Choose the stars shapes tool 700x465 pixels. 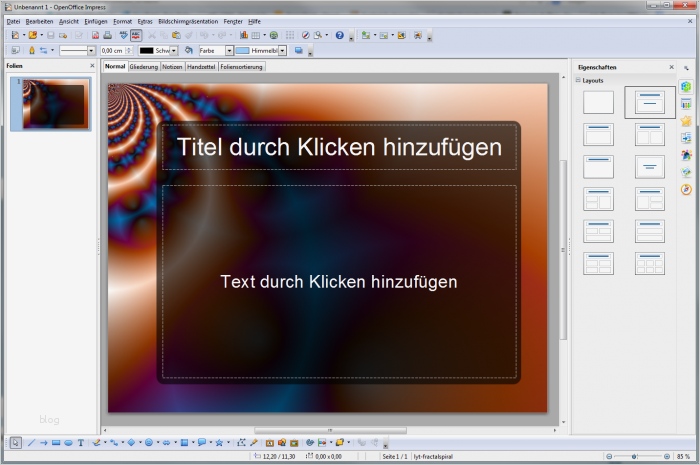click(219, 443)
